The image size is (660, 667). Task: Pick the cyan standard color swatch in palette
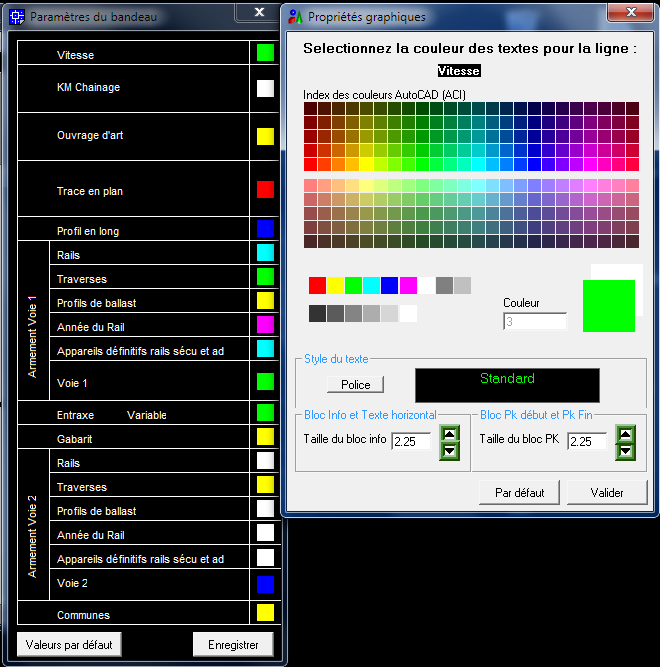[x=371, y=285]
